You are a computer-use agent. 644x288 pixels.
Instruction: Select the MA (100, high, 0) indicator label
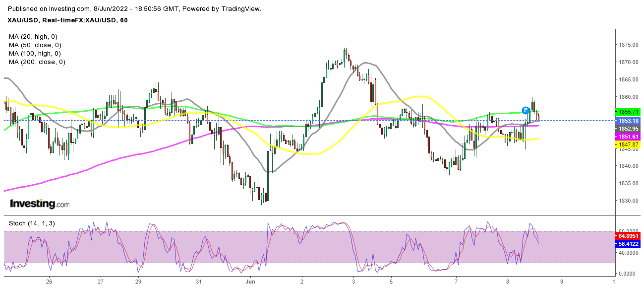click(x=36, y=54)
